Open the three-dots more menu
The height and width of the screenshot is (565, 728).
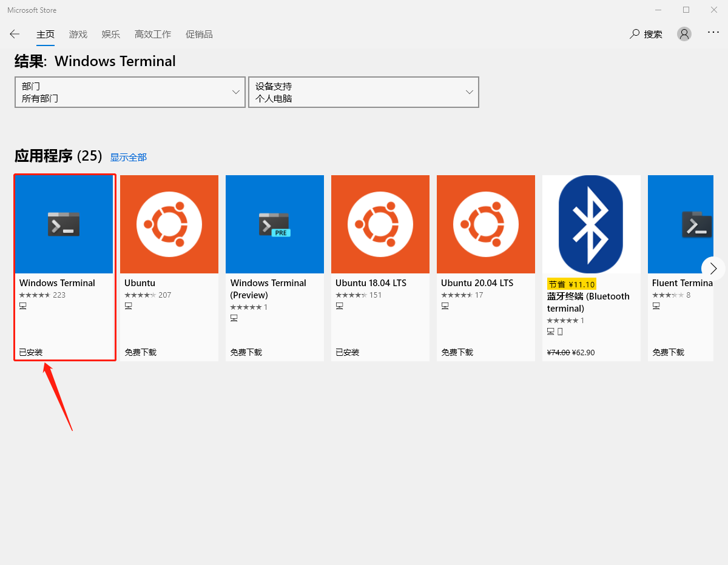click(x=713, y=33)
